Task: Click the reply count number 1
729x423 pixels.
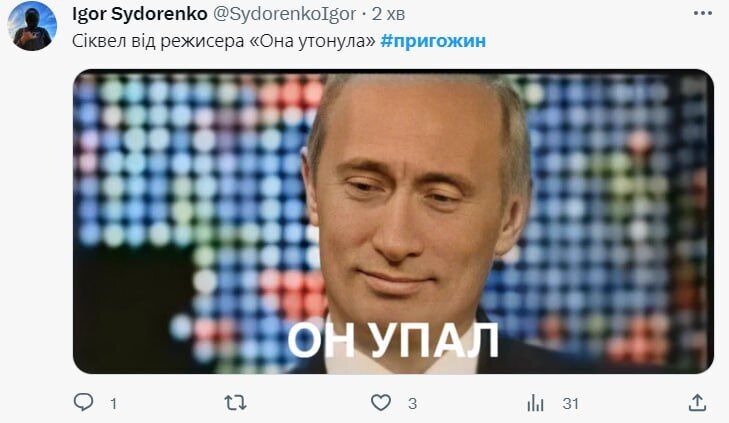Action: coord(113,403)
